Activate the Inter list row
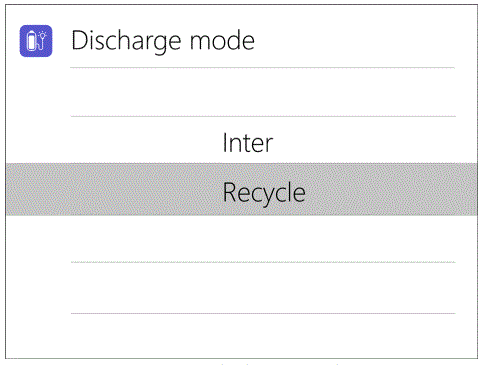483x365 pixels. [x=248, y=143]
